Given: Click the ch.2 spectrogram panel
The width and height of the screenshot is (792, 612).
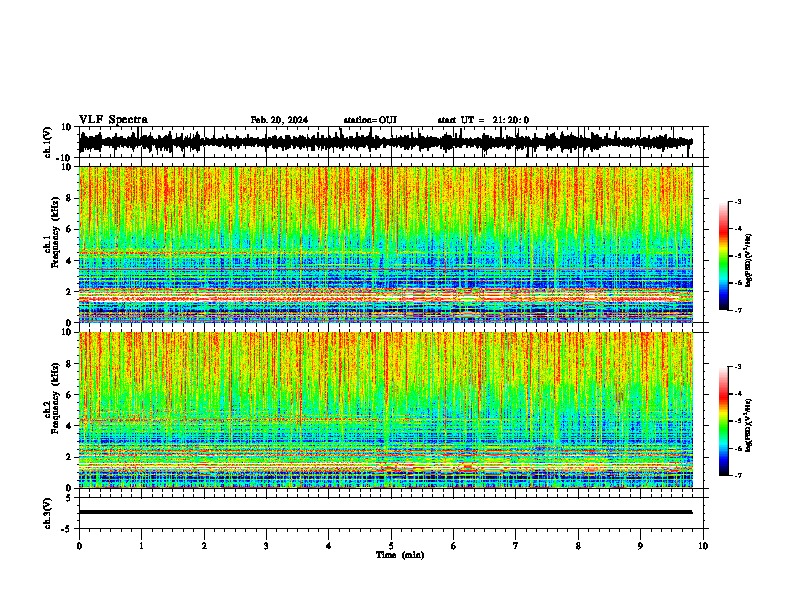Looking at the screenshot, I should 386,410.
